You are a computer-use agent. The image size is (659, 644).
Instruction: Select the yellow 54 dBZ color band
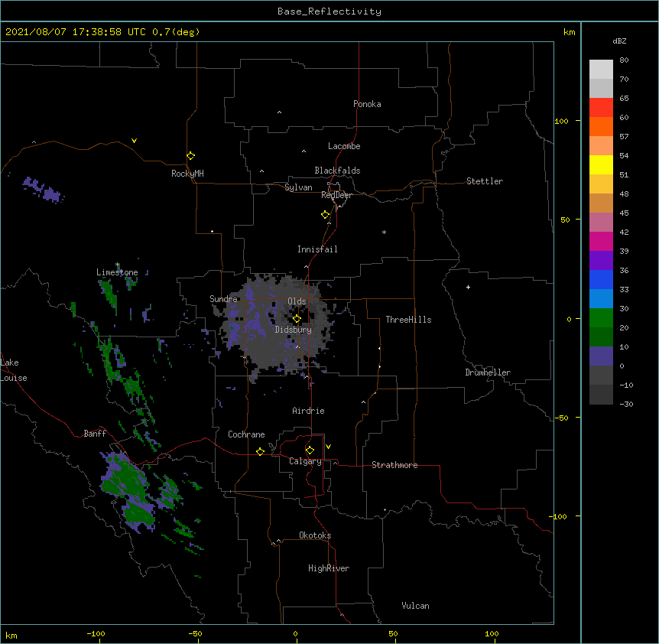click(x=601, y=164)
